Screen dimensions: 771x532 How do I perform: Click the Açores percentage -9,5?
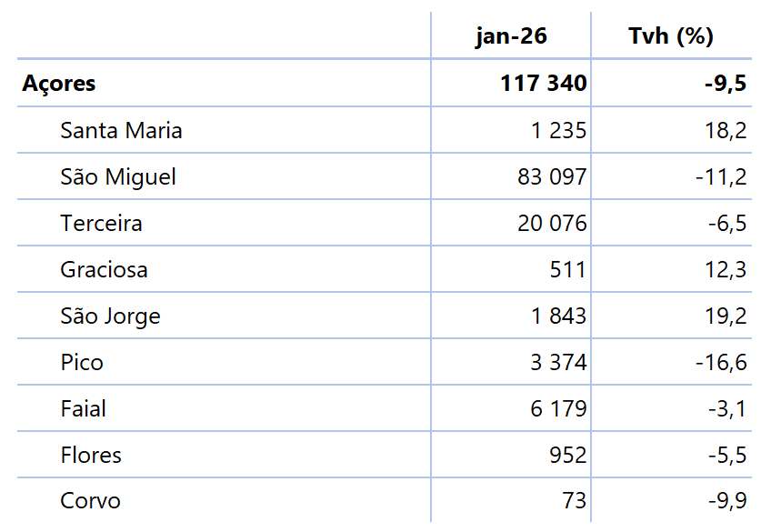click(x=725, y=84)
